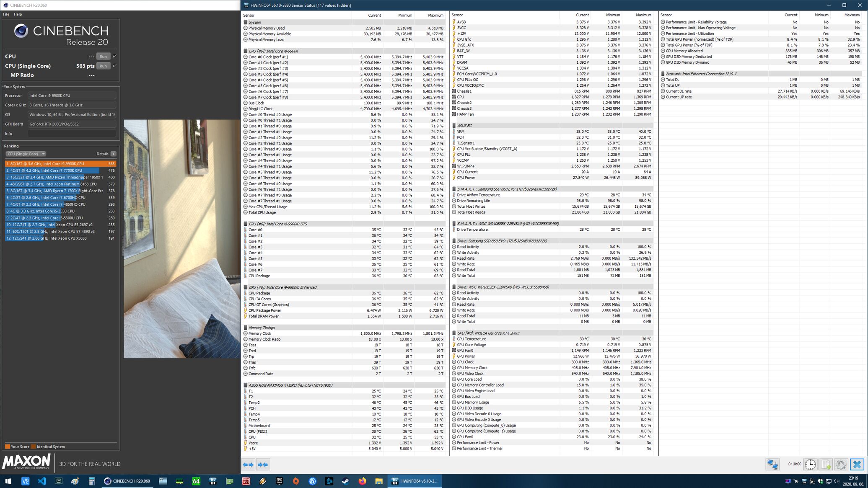The width and height of the screenshot is (868, 488).
Task: Close sensor status with the blue X icon
Action: pyautogui.click(x=857, y=464)
